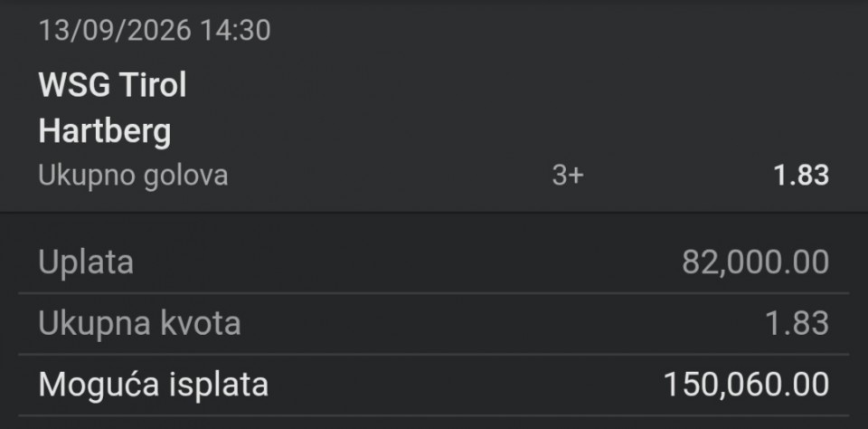
Task: Click the word Tirol in the home team
Action: click(x=154, y=85)
